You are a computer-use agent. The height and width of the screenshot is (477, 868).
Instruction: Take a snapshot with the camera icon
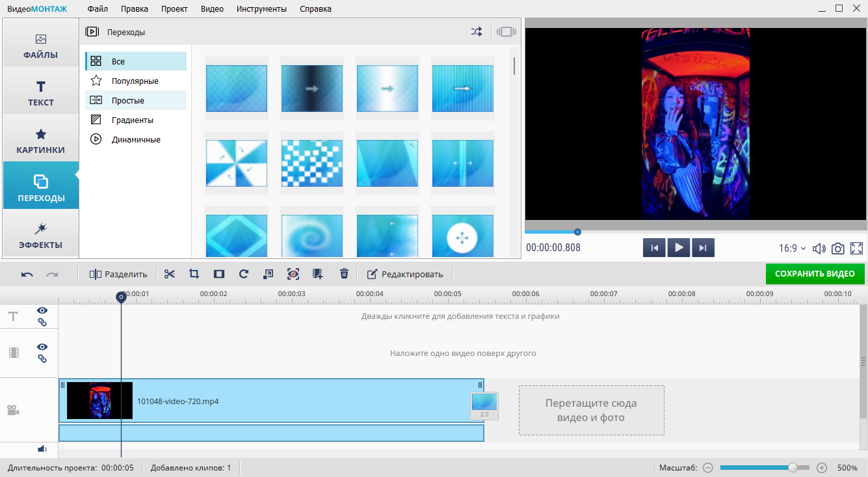838,248
